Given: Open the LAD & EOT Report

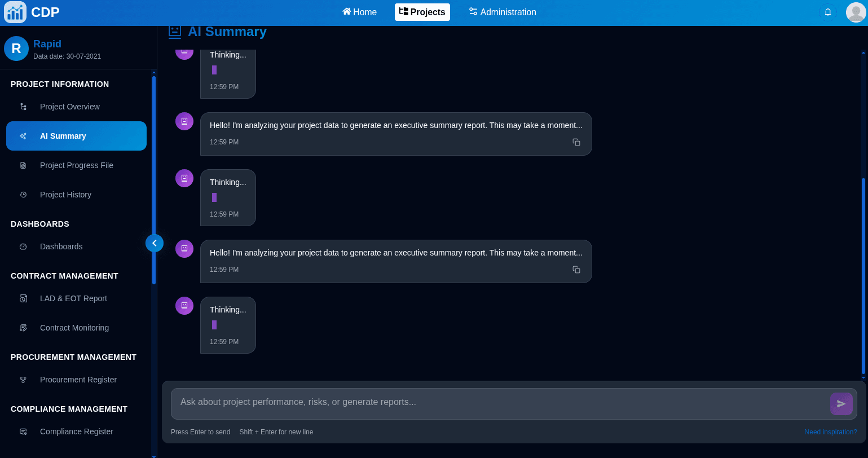Looking at the screenshot, I should (73, 298).
